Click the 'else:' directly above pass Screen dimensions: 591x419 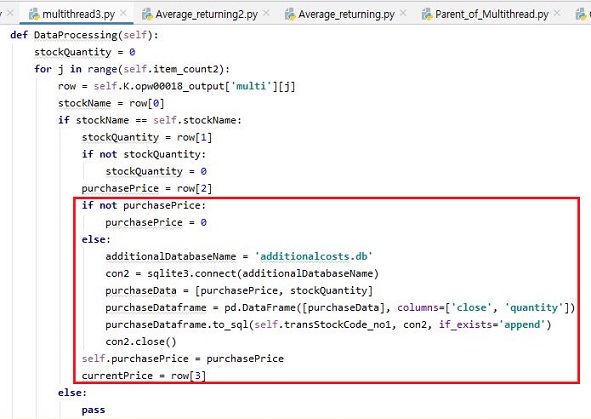[72, 393]
